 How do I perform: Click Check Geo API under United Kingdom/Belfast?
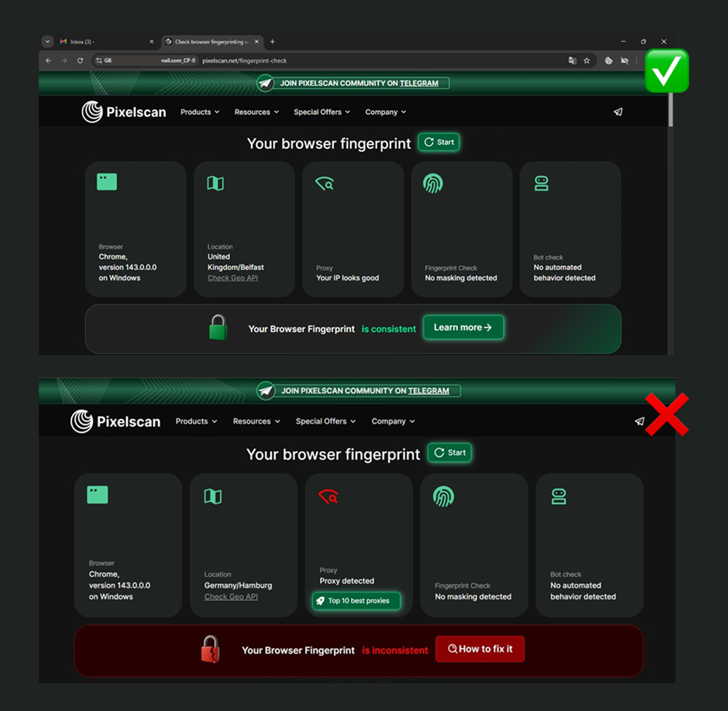coord(232,278)
